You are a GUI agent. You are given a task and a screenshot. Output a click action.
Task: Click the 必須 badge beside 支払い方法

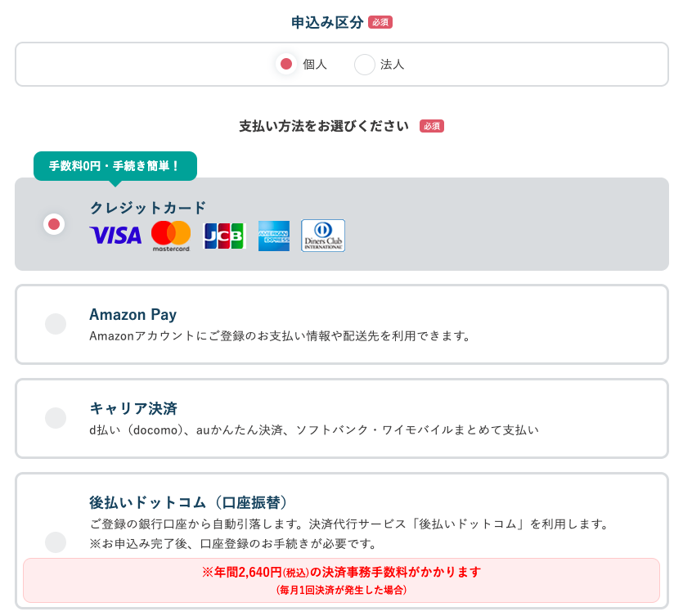pos(432,126)
